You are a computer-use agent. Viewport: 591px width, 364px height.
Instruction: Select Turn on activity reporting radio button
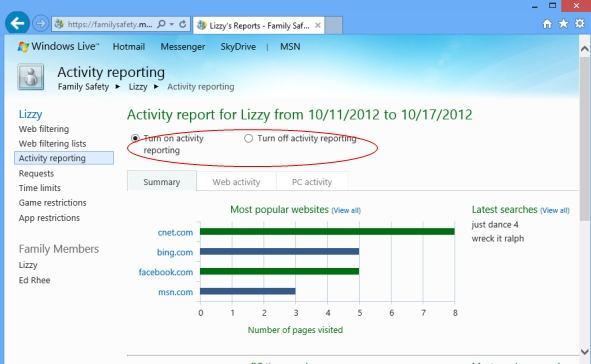tap(135, 138)
